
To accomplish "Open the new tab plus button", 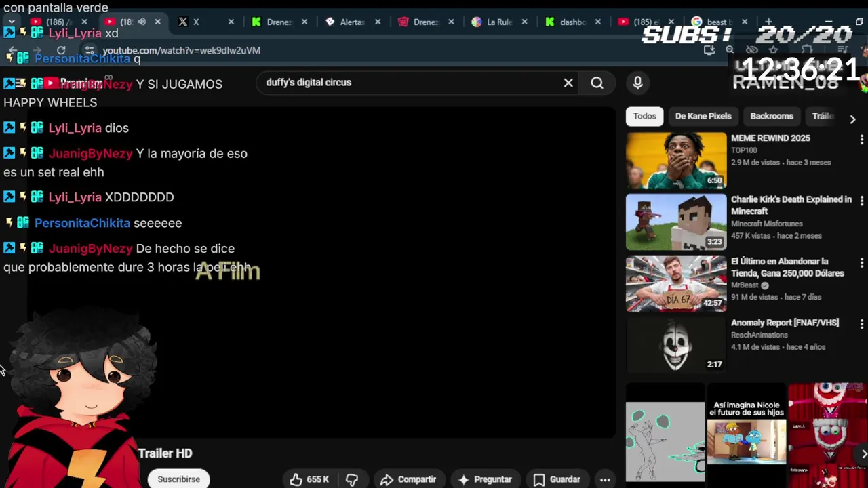I will (768, 22).
